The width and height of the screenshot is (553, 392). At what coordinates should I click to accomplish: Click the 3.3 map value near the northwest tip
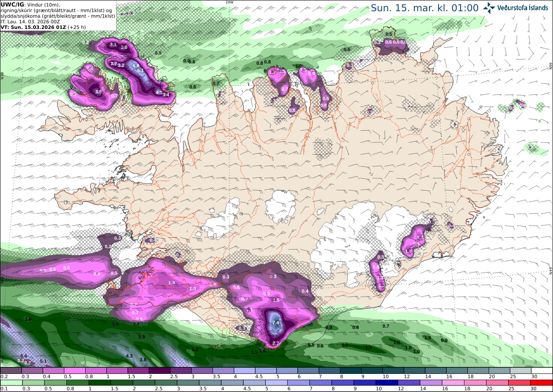point(113,44)
